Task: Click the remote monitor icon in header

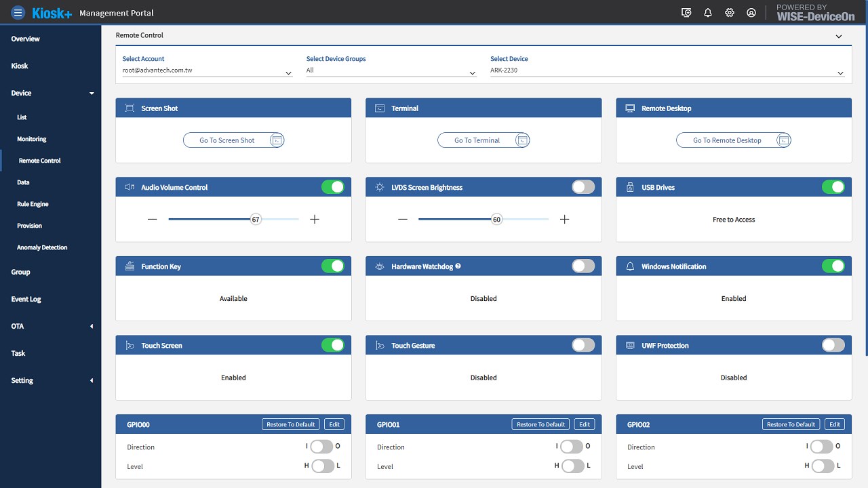Action: pyautogui.click(x=686, y=12)
